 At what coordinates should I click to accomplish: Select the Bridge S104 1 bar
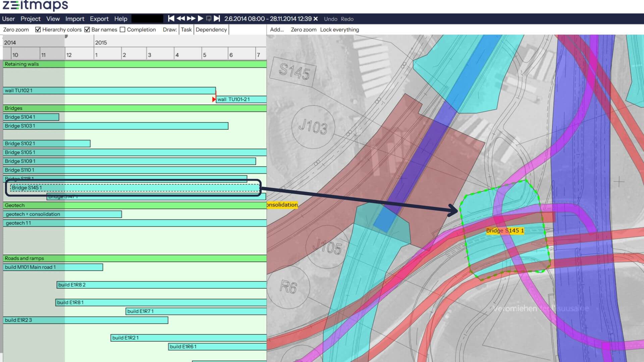pyautogui.click(x=31, y=117)
